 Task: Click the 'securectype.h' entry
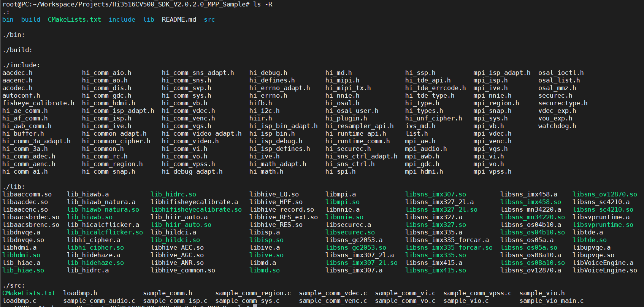coord(563,103)
